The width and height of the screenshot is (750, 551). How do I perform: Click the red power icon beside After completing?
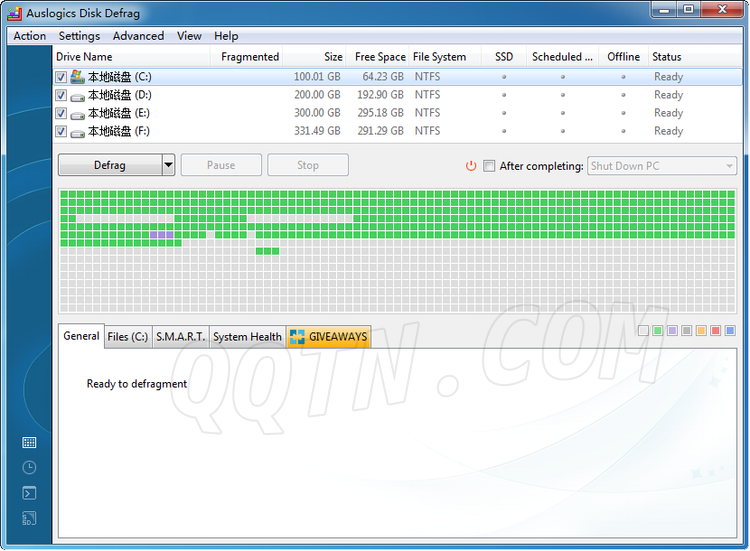click(471, 166)
